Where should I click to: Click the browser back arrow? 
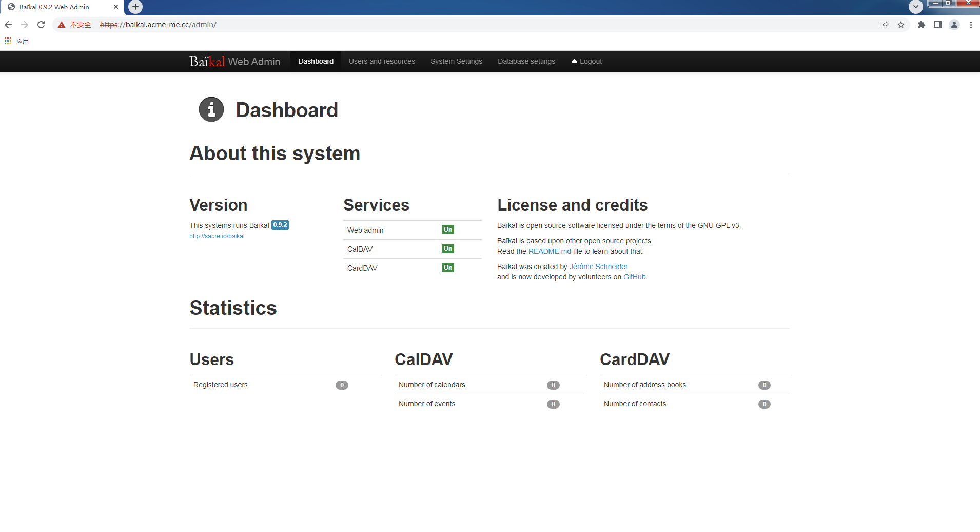pyautogui.click(x=8, y=25)
